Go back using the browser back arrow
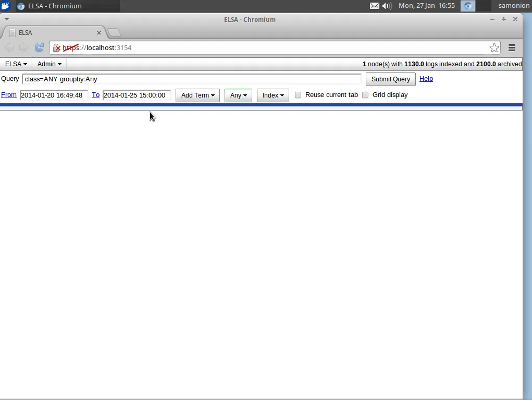 (x=9, y=47)
